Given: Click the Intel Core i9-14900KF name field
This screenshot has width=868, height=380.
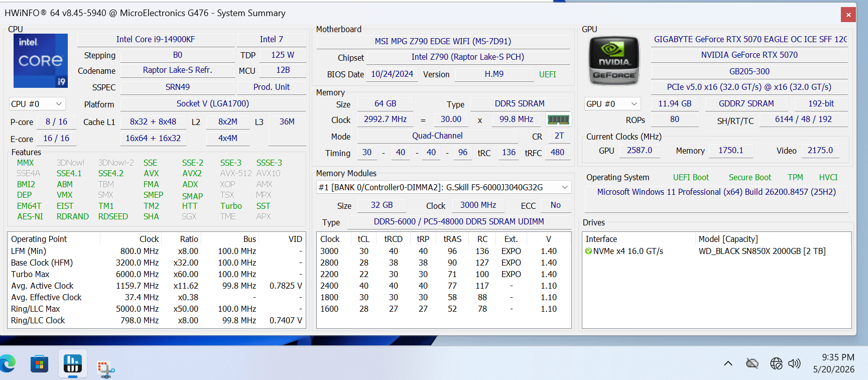Looking at the screenshot, I should 156,39.
